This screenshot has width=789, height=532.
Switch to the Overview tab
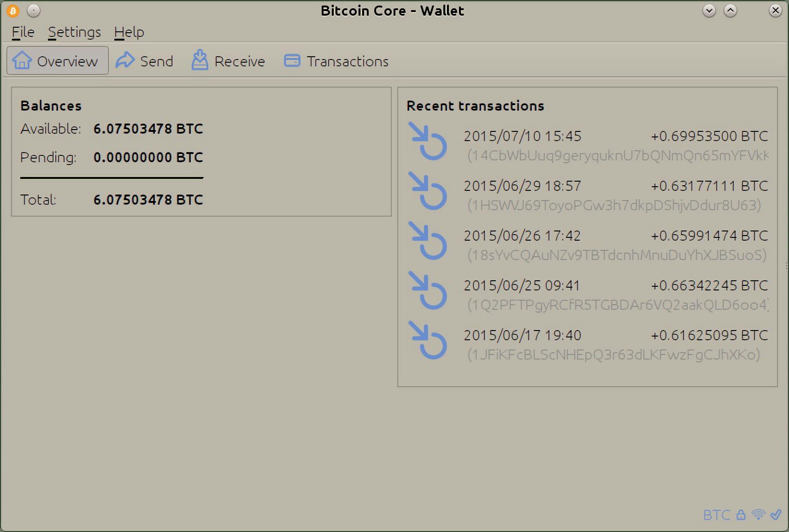[58, 60]
